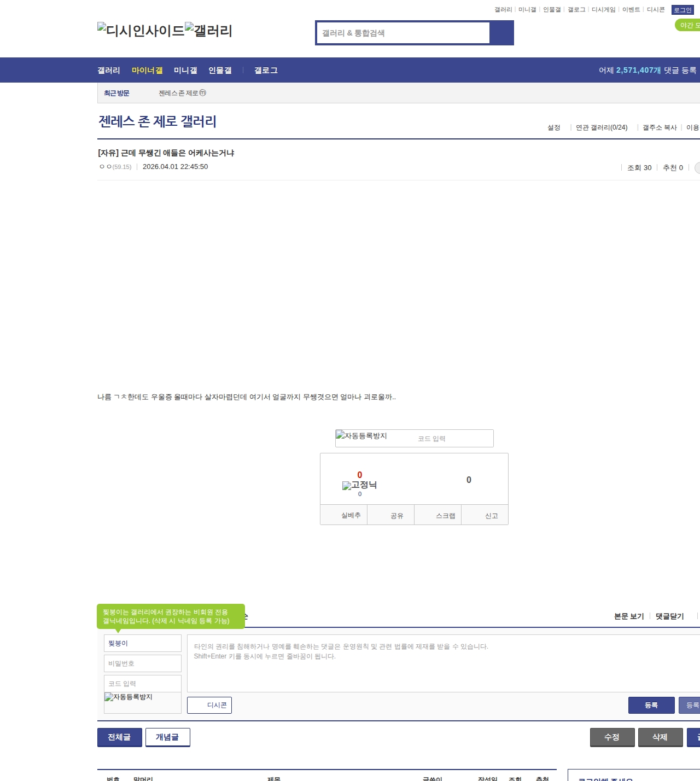This screenshot has width=700, height=781.
Task: Click the 갤러리 link in the top utility menu
Action: [503, 10]
